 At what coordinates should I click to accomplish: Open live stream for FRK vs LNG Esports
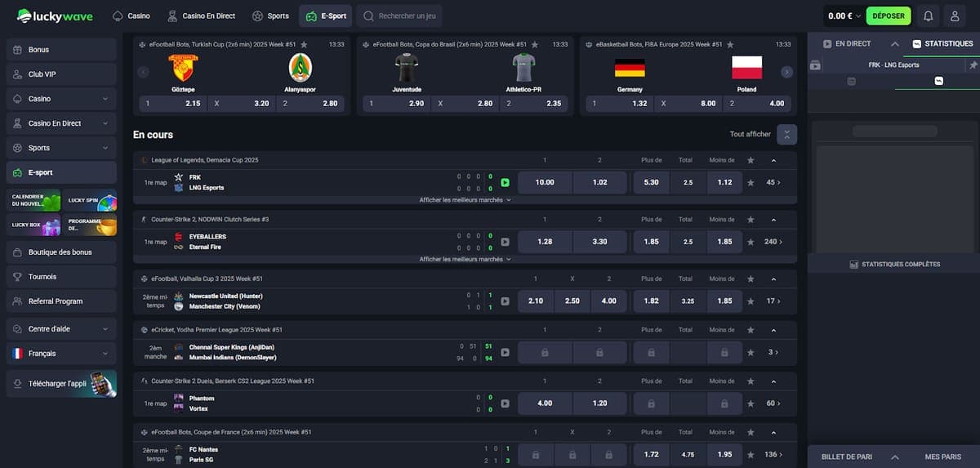(505, 183)
